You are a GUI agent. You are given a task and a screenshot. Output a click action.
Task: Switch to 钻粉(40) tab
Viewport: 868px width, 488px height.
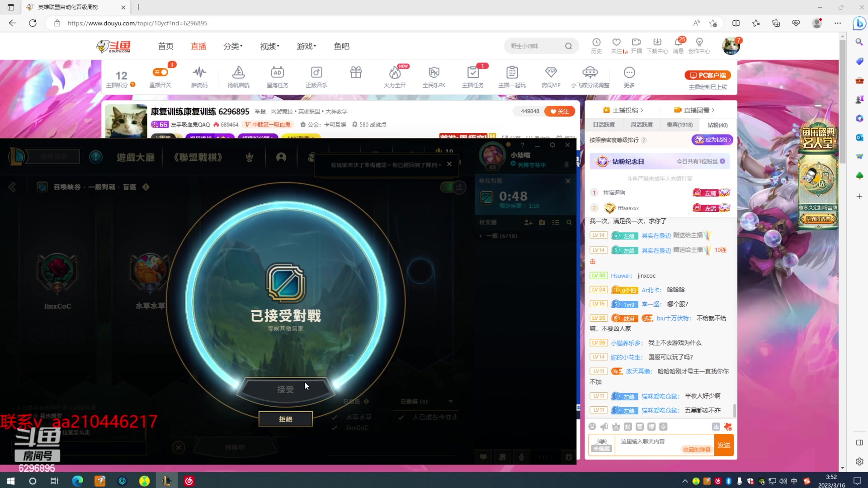click(x=718, y=125)
